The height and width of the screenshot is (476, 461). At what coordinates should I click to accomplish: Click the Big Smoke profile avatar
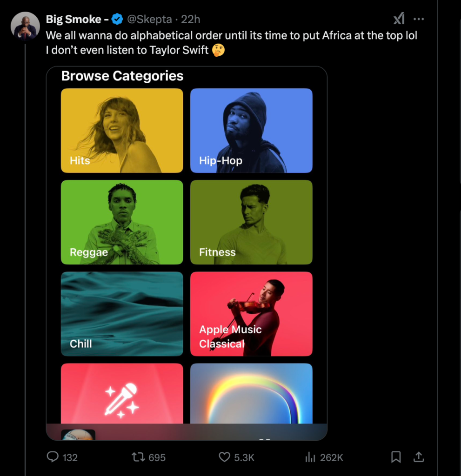25,26
